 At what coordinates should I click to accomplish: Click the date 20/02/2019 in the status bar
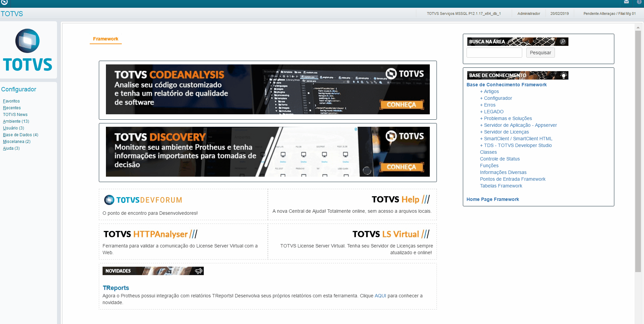pyautogui.click(x=559, y=14)
